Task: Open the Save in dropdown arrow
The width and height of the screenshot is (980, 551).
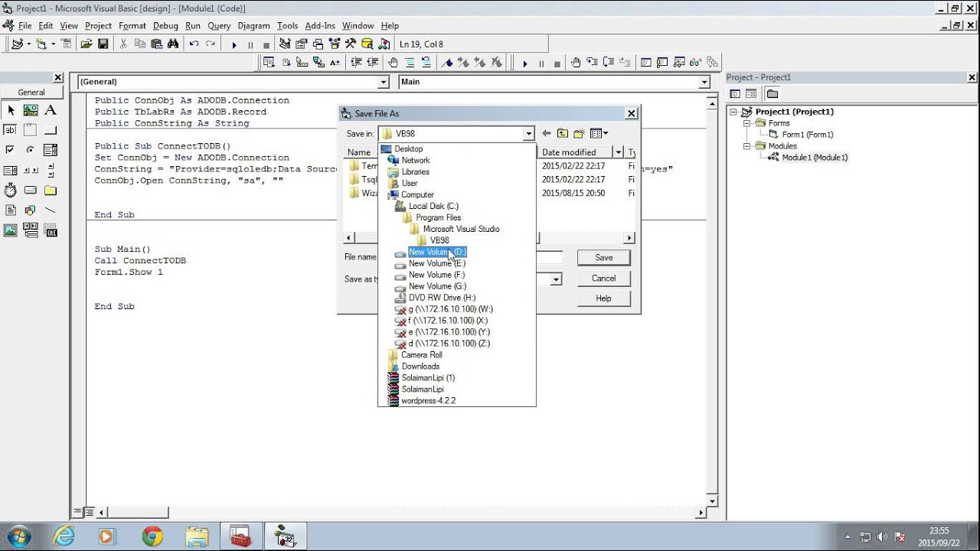Action: 528,133
